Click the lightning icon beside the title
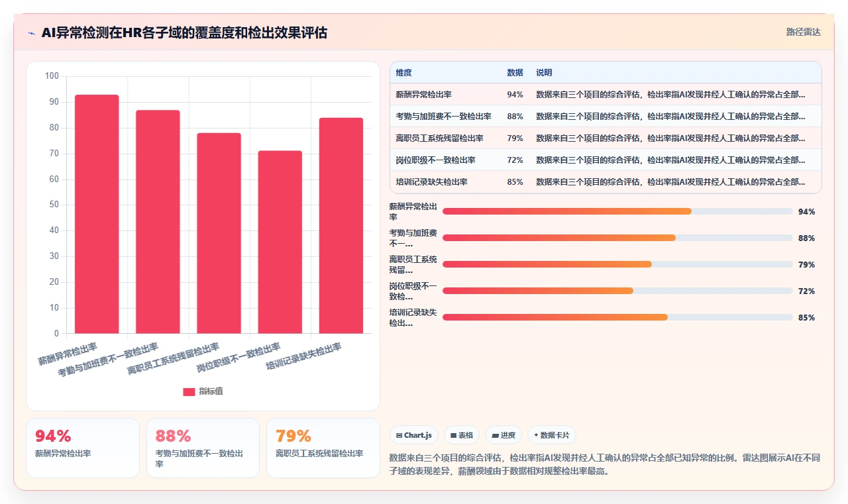Screen dimensions: 848x504 coord(32,32)
